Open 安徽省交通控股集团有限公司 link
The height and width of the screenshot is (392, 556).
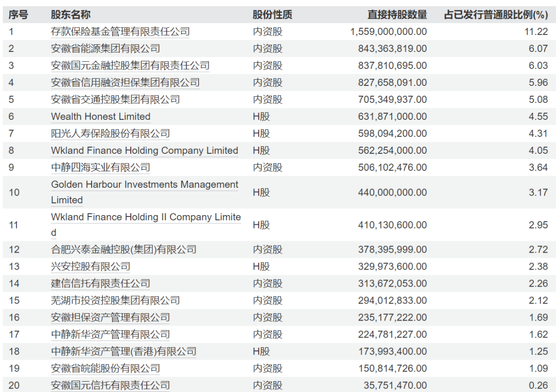click(115, 100)
